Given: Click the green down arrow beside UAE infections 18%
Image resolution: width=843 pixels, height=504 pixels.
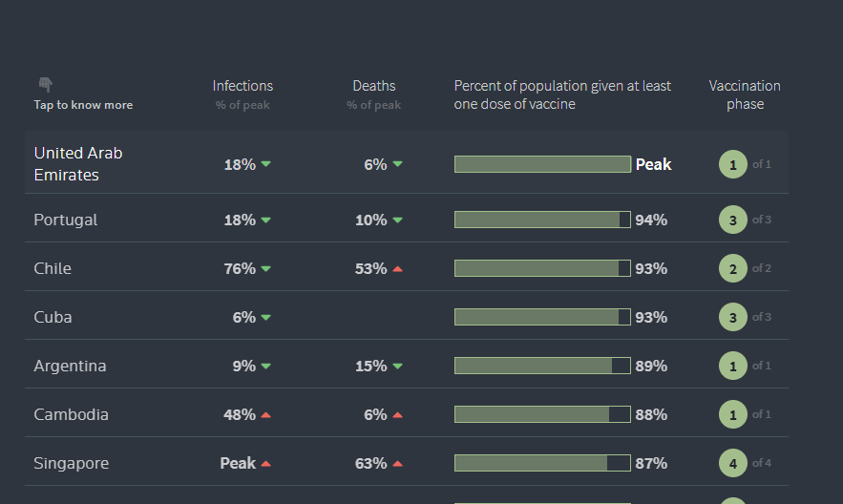Looking at the screenshot, I should point(265,164).
